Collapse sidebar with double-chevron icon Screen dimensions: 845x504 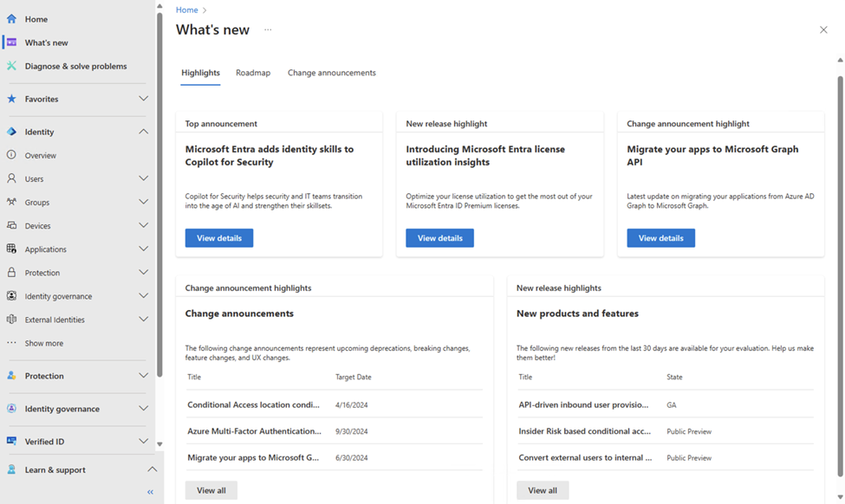(150, 492)
